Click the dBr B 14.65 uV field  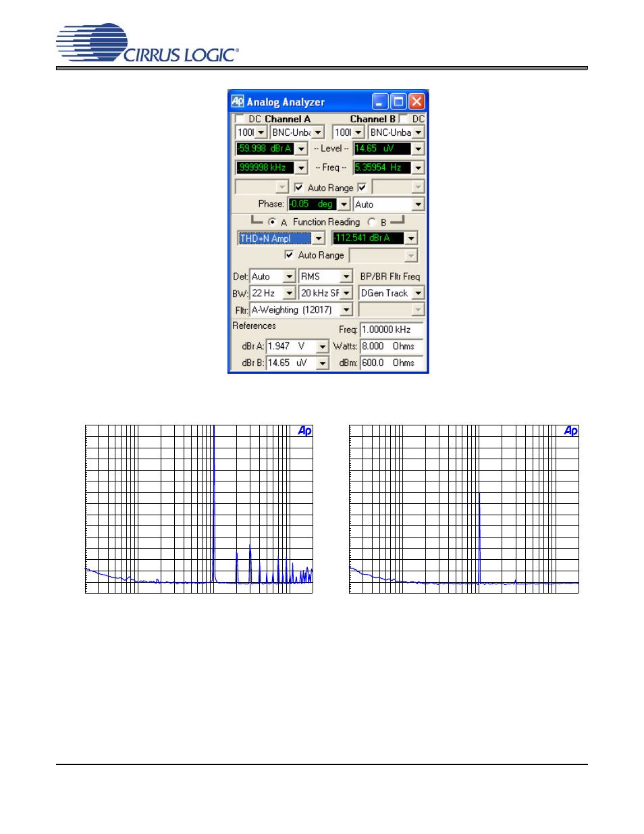coord(292,363)
